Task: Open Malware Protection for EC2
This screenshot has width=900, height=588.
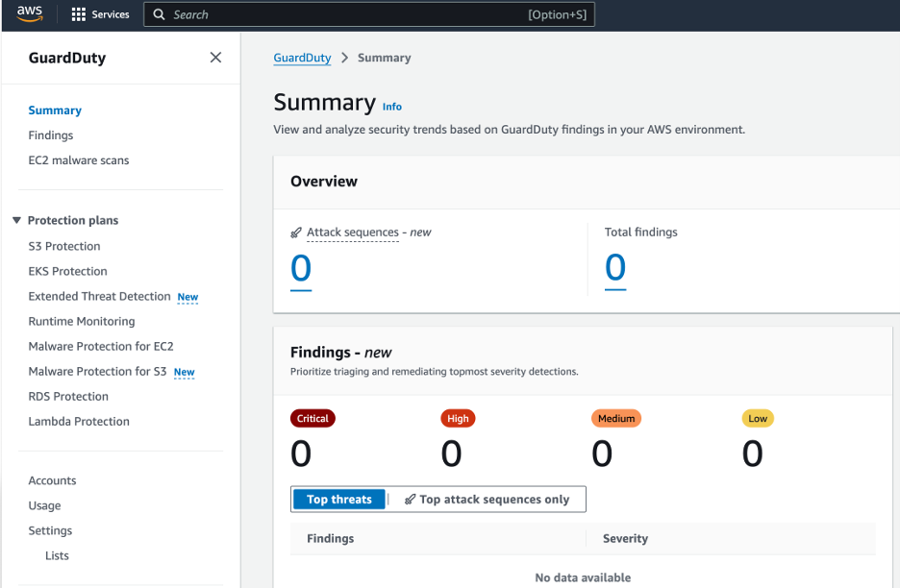Action: [100, 347]
